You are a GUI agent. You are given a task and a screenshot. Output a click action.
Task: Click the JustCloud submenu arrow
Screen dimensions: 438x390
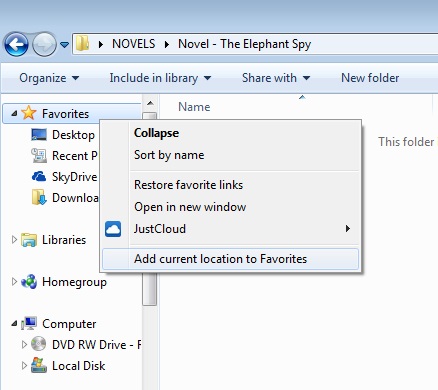coord(348,229)
